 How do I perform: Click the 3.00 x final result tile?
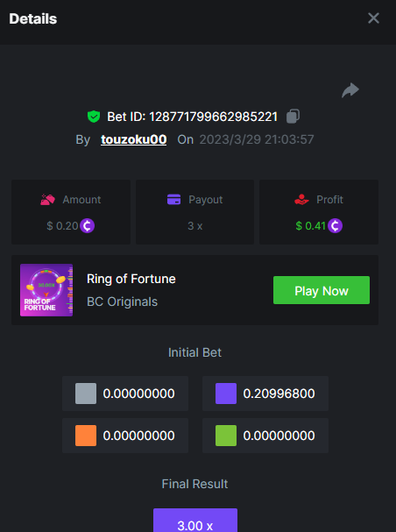click(x=195, y=521)
